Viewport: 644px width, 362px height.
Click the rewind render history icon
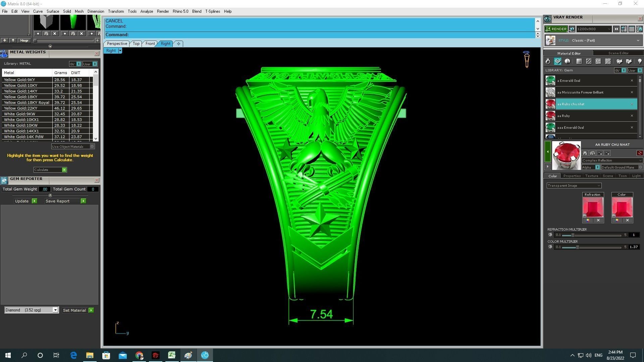coord(616,29)
